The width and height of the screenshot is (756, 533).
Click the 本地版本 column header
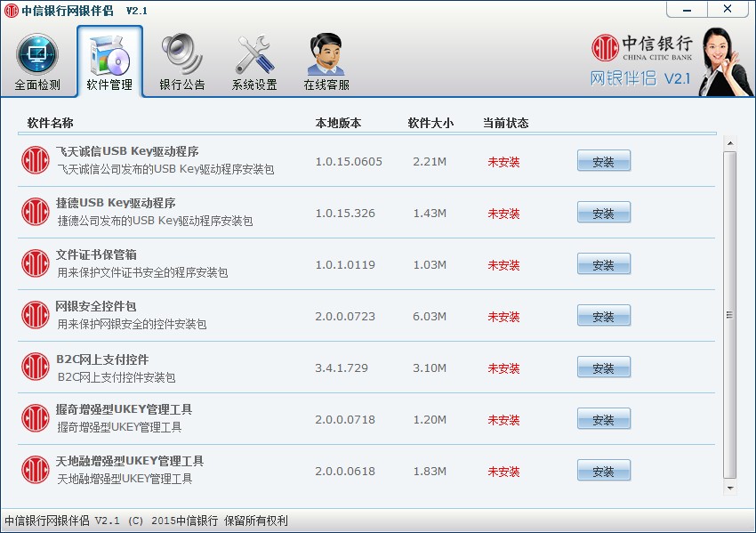pos(338,123)
